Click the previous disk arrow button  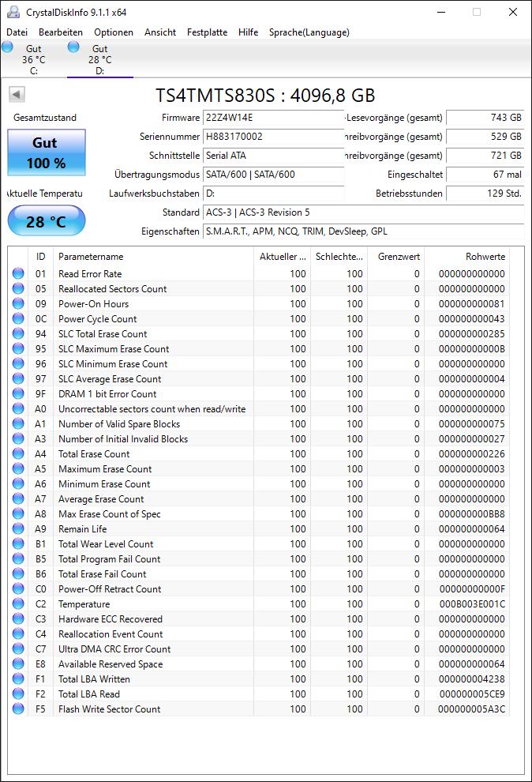pyautogui.click(x=17, y=94)
